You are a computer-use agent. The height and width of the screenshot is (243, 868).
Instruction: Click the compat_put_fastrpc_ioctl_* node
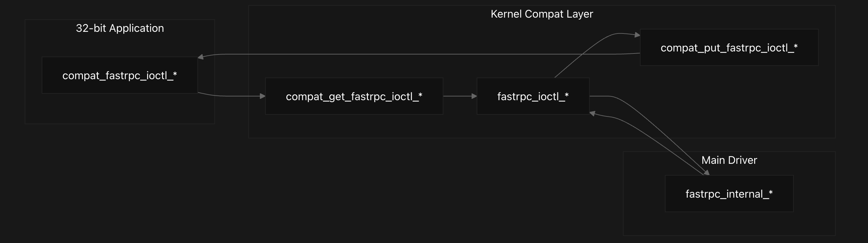[x=729, y=47]
